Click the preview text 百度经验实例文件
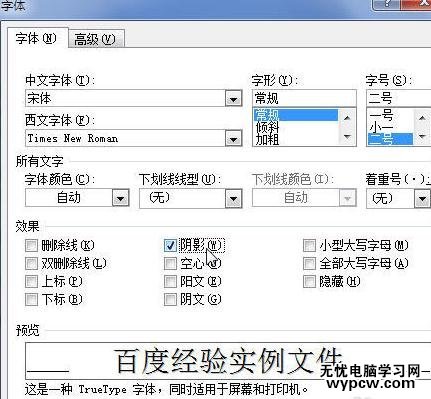The height and width of the screenshot is (399, 431). pos(229,361)
